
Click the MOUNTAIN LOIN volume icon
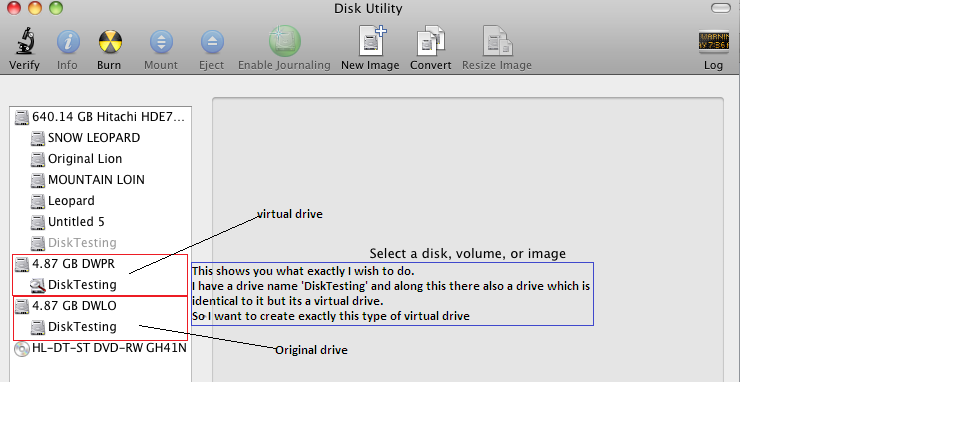(38, 181)
